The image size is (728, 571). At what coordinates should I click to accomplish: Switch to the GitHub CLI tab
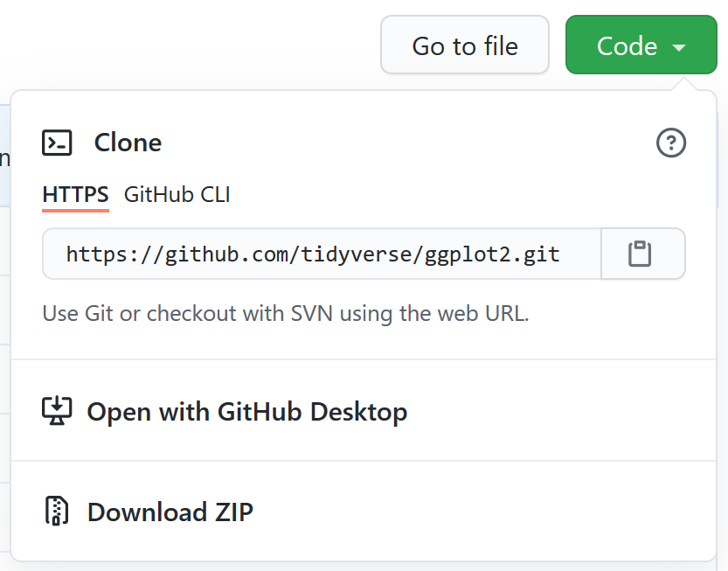[177, 194]
